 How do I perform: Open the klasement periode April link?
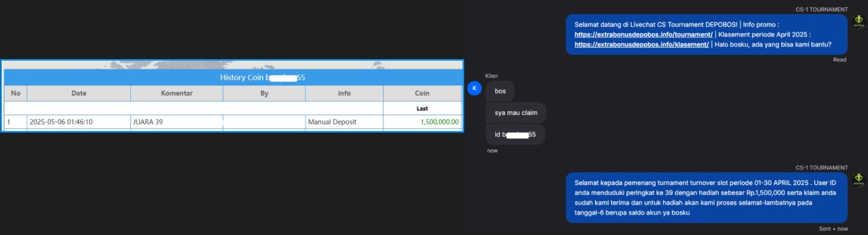(x=642, y=45)
